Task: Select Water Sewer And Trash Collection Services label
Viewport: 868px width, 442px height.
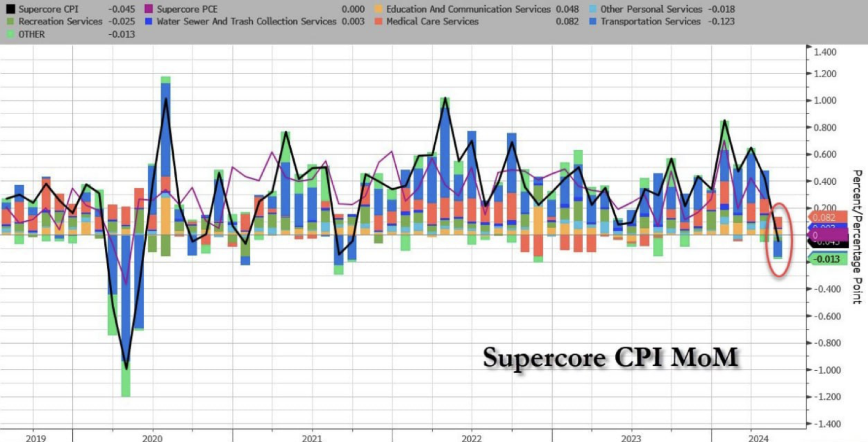Action: [247, 22]
